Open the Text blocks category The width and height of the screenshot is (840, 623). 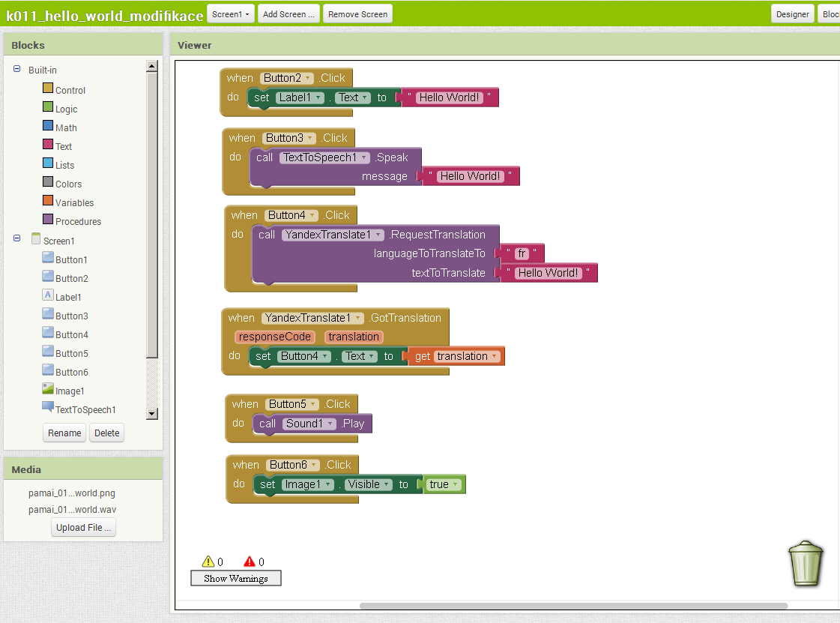63,146
